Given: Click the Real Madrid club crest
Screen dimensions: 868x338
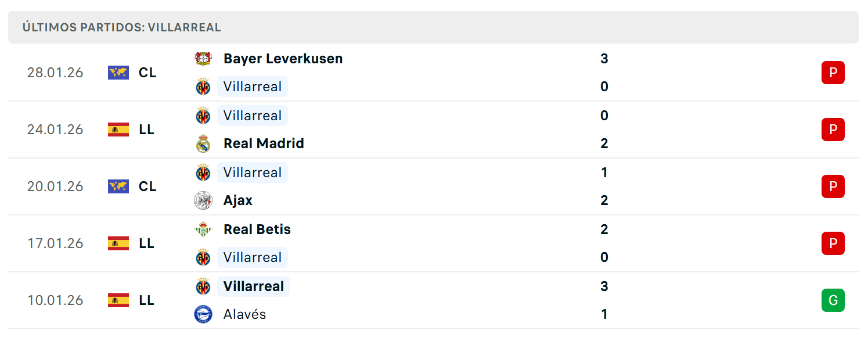Looking at the screenshot, I should tap(203, 143).
